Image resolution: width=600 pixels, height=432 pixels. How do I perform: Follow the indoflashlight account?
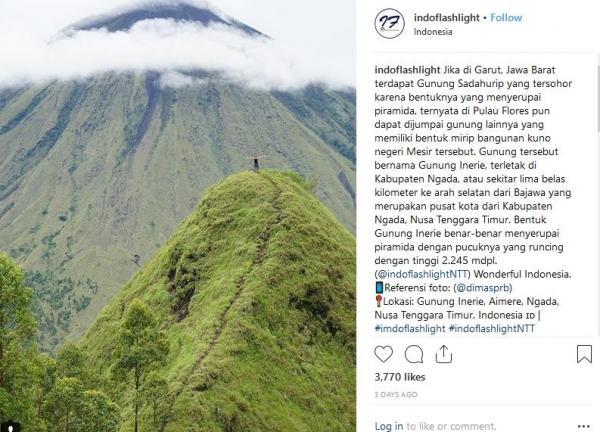coord(506,18)
